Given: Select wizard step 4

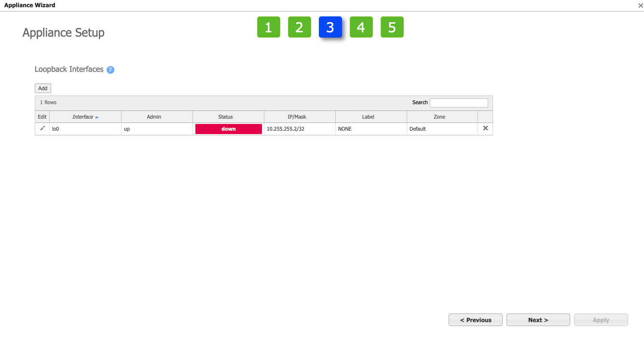Looking at the screenshot, I should pos(361,27).
